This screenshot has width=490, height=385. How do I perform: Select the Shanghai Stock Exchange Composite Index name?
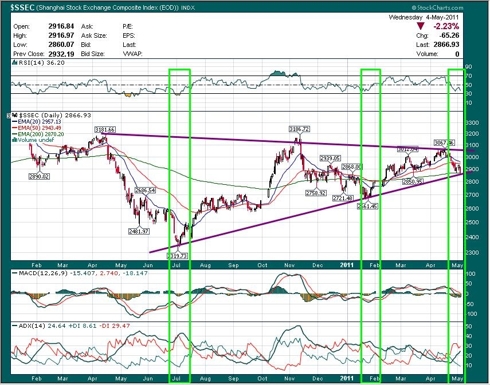(x=107, y=7)
